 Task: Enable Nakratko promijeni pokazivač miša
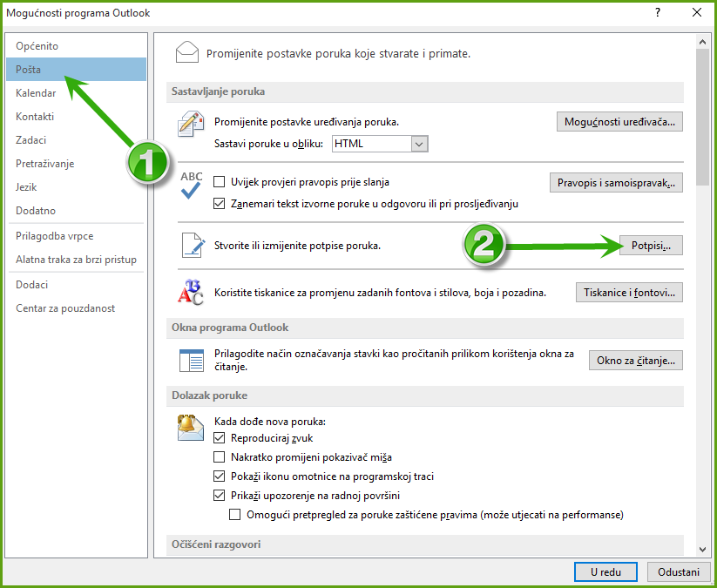[220, 457]
